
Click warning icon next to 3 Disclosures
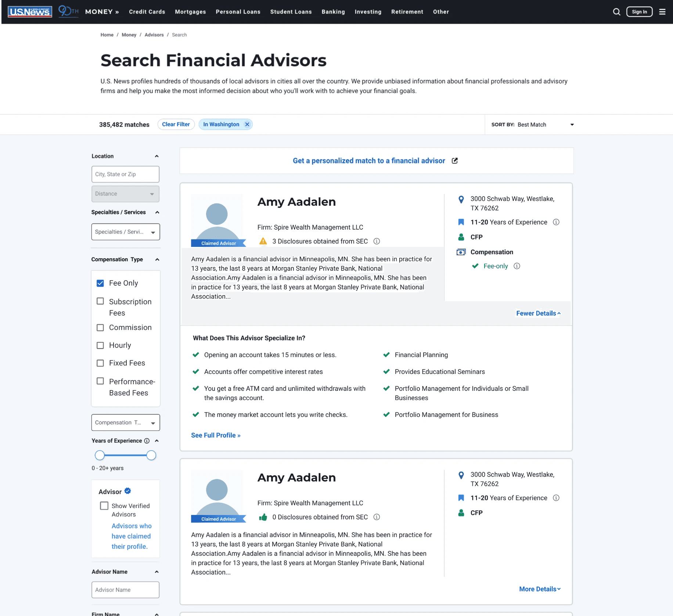pos(263,241)
